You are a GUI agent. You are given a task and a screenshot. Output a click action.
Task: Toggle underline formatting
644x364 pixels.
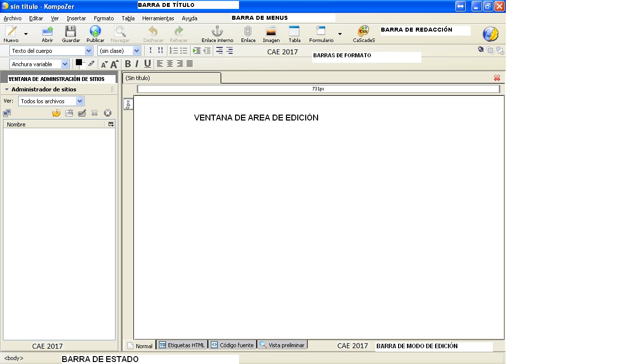click(x=147, y=64)
